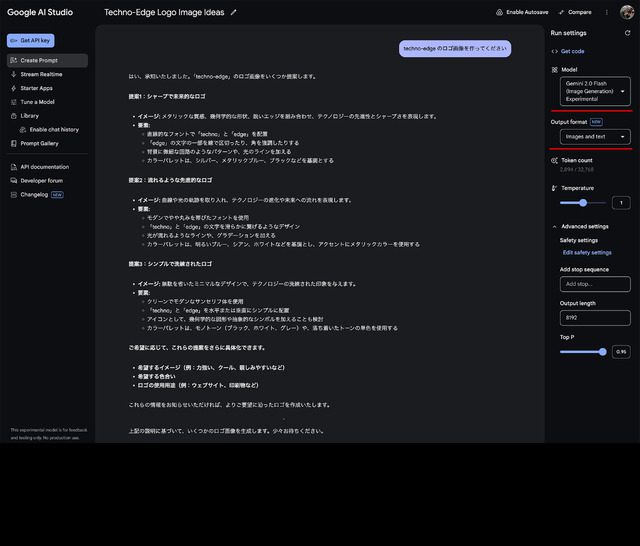Open the Changelog entry
The image size is (640, 546).
click(x=34, y=195)
